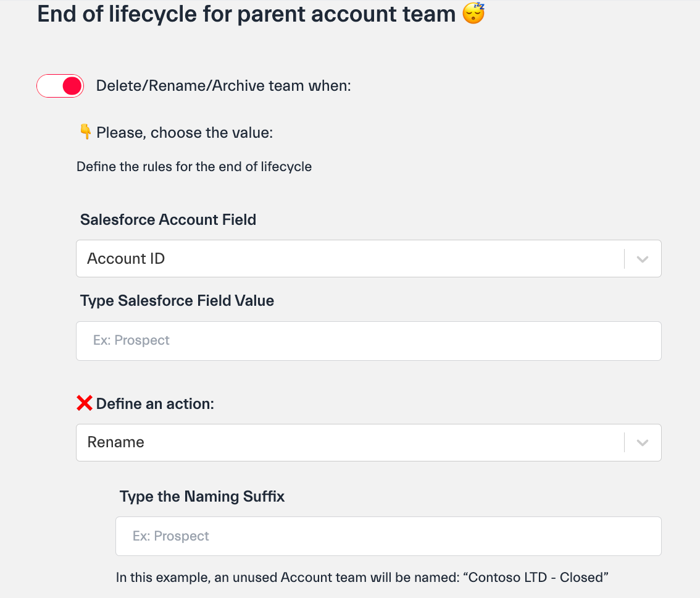The height and width of the screenshot is (598, 700).
Task: Toggle the Delete/Rename/Archive team switch
Action: tap(60, 86)
